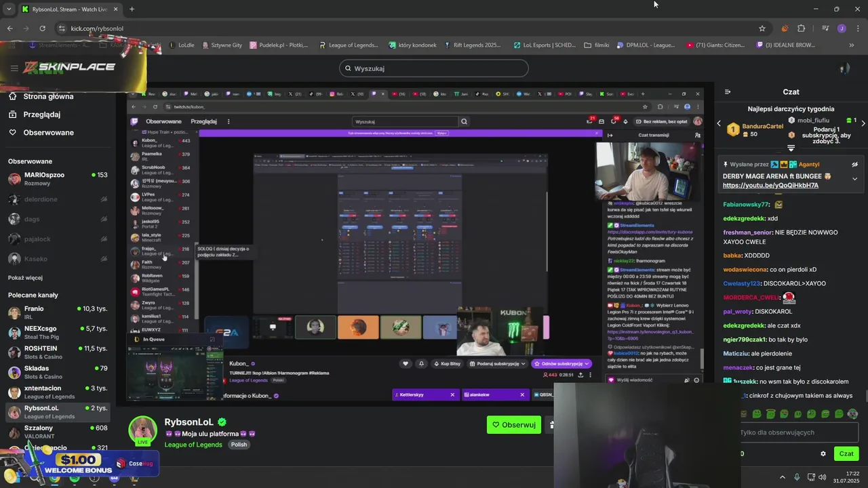
Task: Click Fabianowsky77 username in chat
Action: (746, 204)
